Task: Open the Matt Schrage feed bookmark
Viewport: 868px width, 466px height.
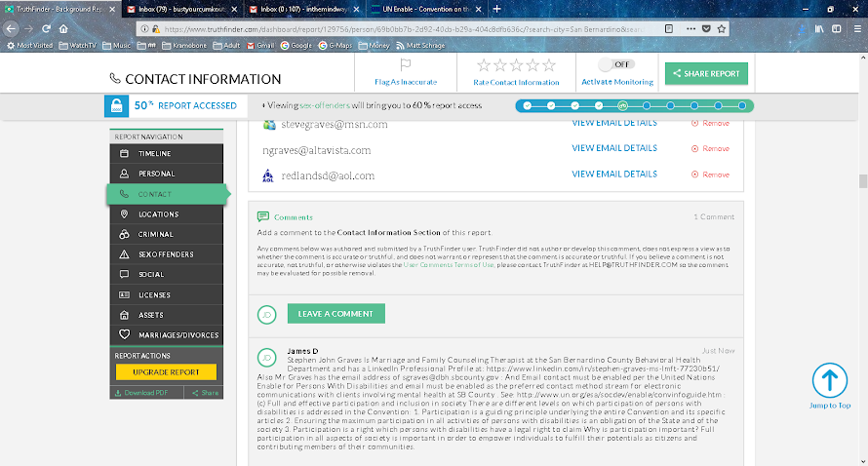Action: [x=420, y=46]
